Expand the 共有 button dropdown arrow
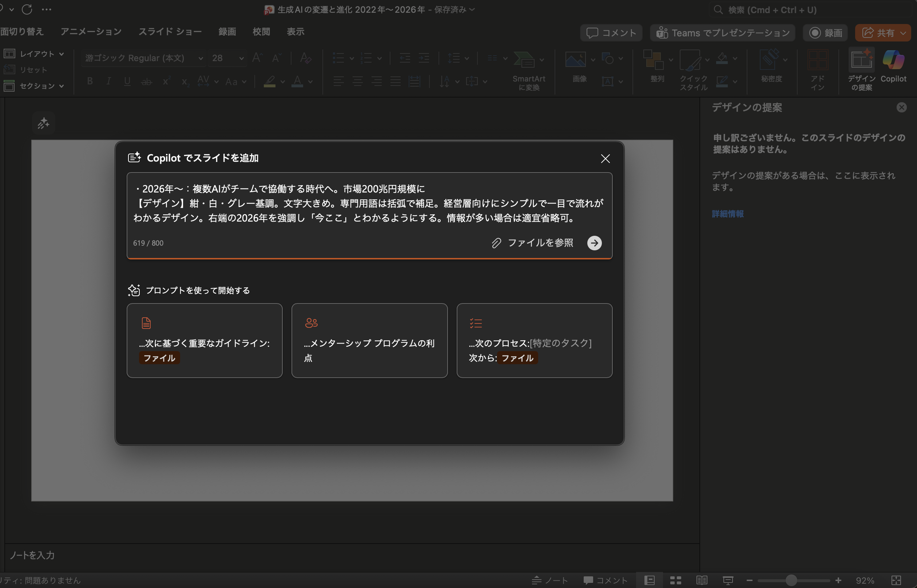 [x=903, y=33]
